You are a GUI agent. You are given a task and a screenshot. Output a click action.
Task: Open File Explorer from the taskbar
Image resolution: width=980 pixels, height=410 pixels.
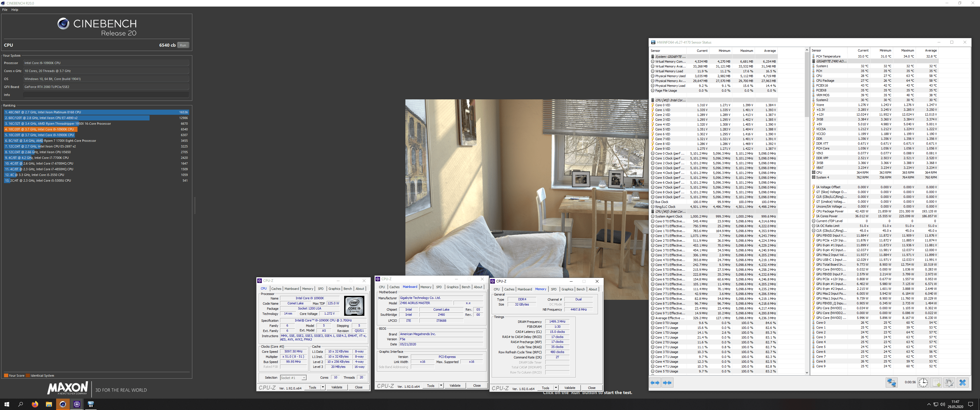click(49, 404)
